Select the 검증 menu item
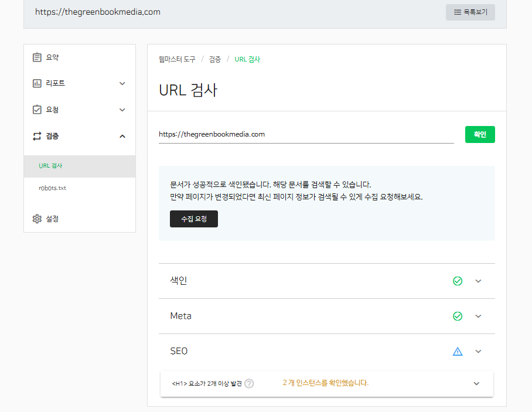Screen dimensions: 532x412 tap(80, 136)
